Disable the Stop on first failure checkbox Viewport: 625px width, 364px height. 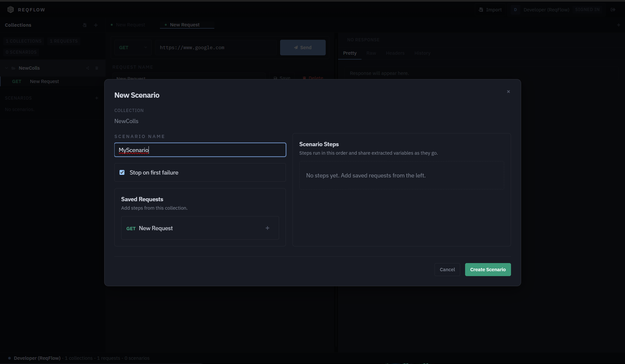(122, 172)
